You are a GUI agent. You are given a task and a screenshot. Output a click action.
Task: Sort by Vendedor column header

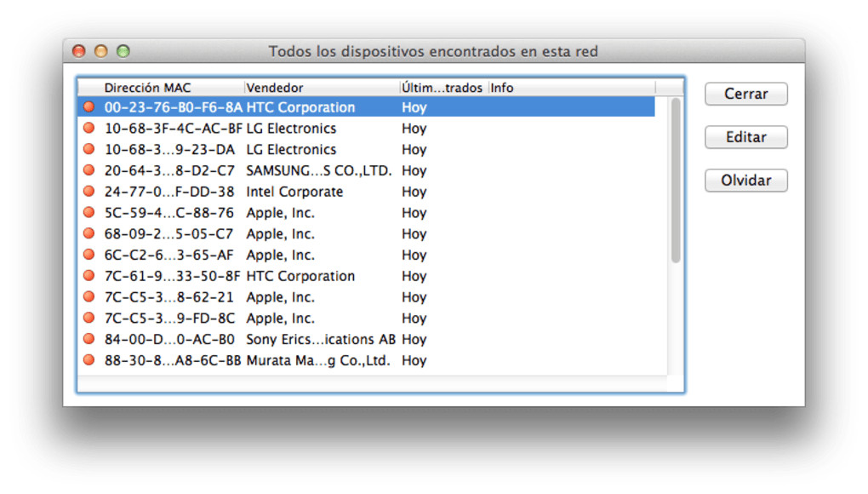[322, 88]
